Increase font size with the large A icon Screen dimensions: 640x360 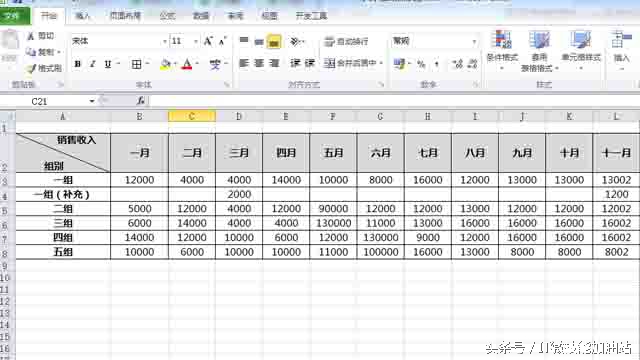click(208, 41)
